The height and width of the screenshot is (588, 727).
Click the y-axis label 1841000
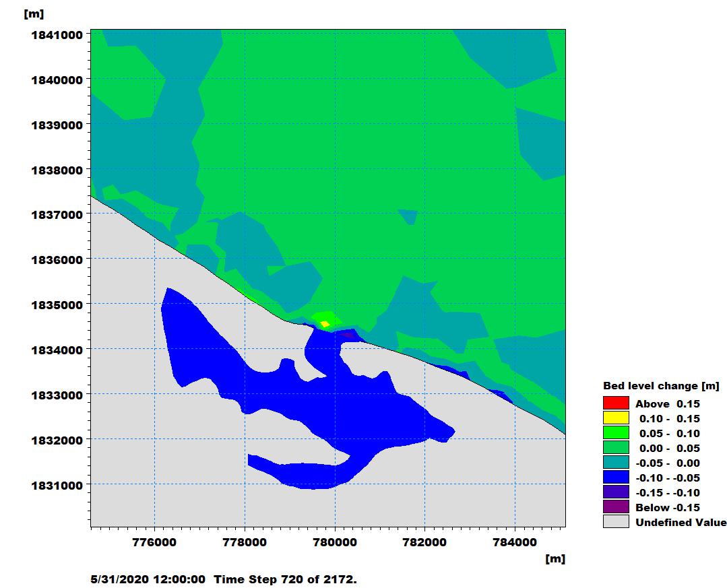57,35
